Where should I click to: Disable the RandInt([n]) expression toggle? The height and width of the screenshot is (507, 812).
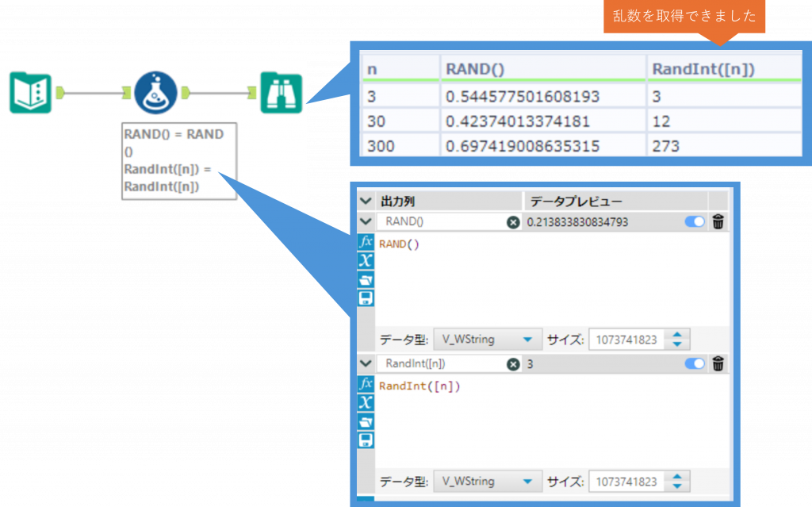click(695, 363)
